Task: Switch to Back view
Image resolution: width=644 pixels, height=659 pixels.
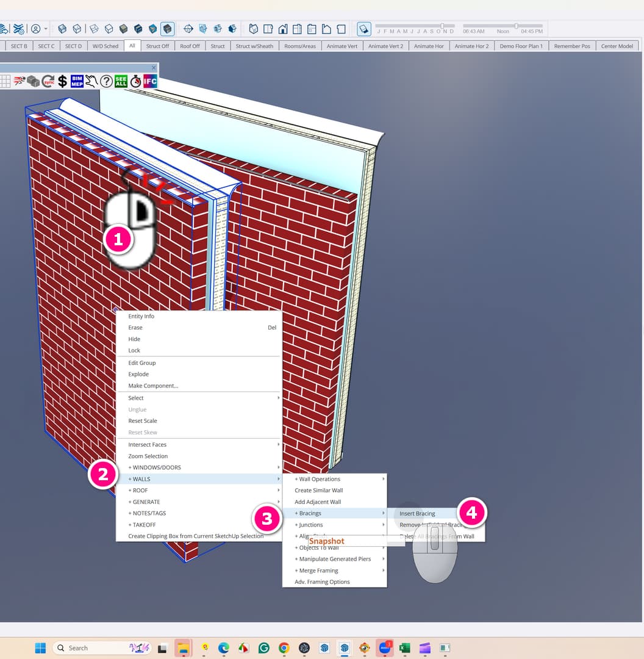Action: (x=312, y=29)
